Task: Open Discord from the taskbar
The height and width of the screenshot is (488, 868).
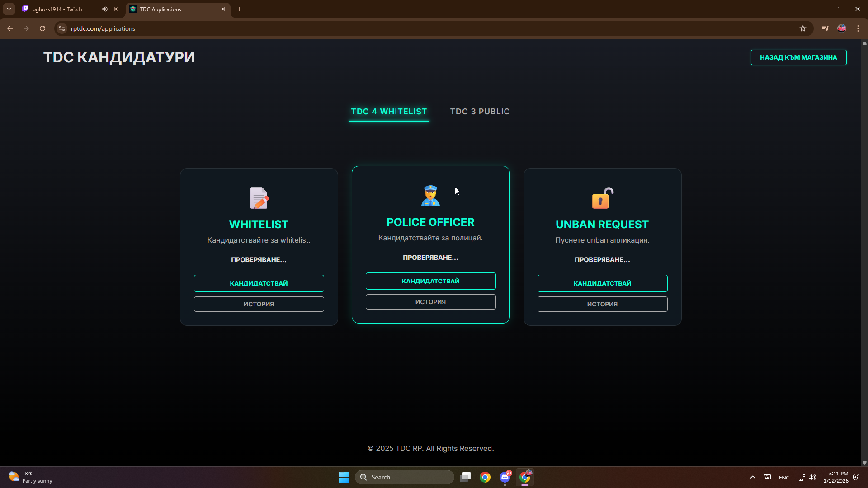Action: [x=505, y=477]
